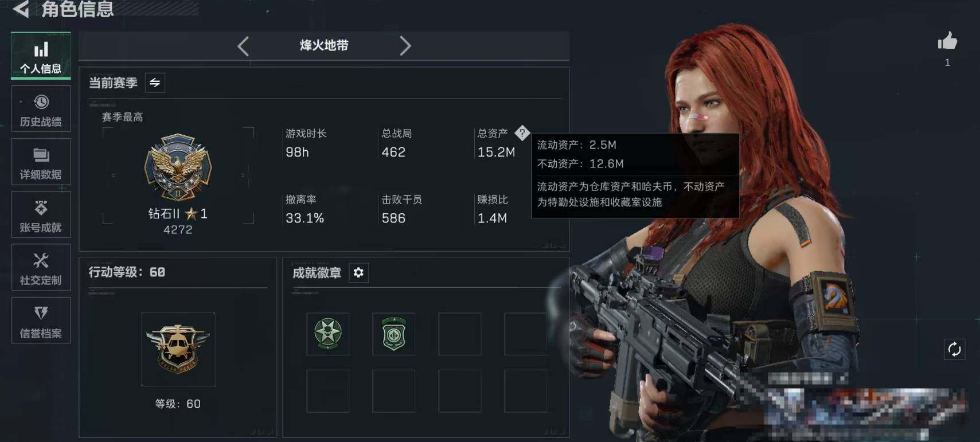
Task: Switch to the previous mode with the left chevron
Action: point(243,46)
